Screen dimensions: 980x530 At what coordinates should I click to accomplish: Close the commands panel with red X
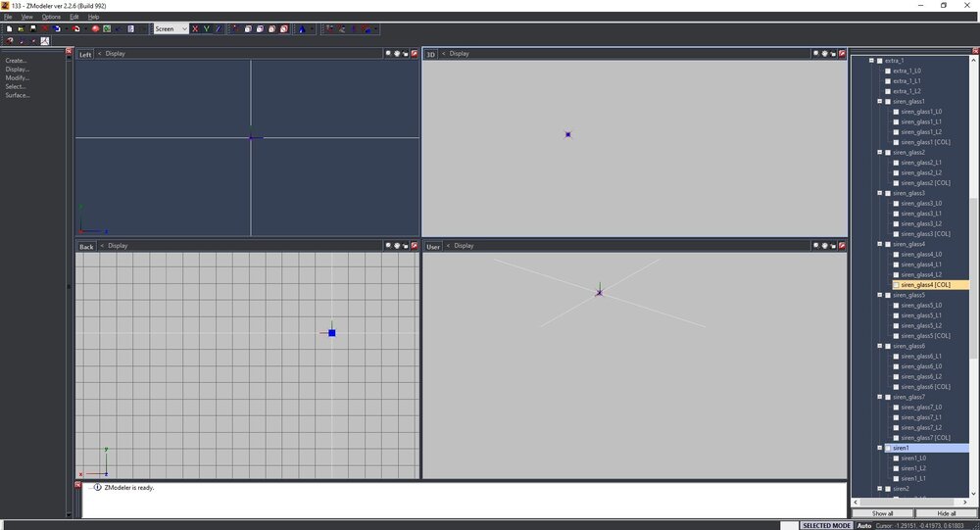point(69,51)
